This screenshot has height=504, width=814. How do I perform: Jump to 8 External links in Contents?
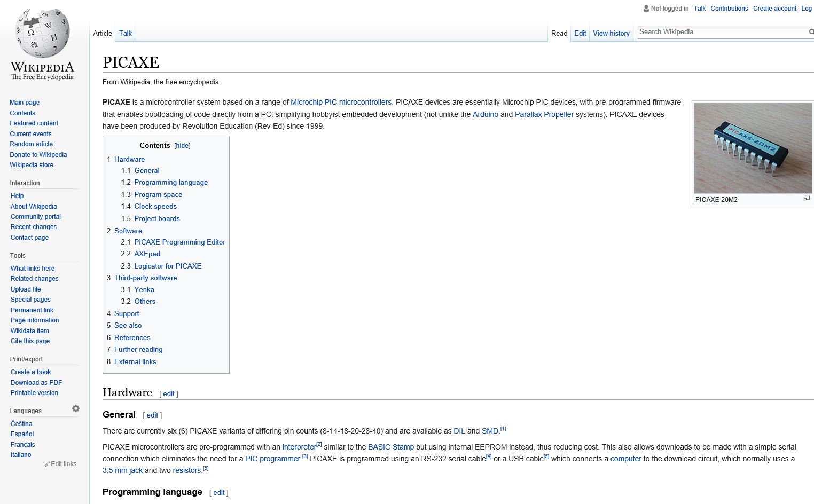pyautogui.click(x=131, y=361)
